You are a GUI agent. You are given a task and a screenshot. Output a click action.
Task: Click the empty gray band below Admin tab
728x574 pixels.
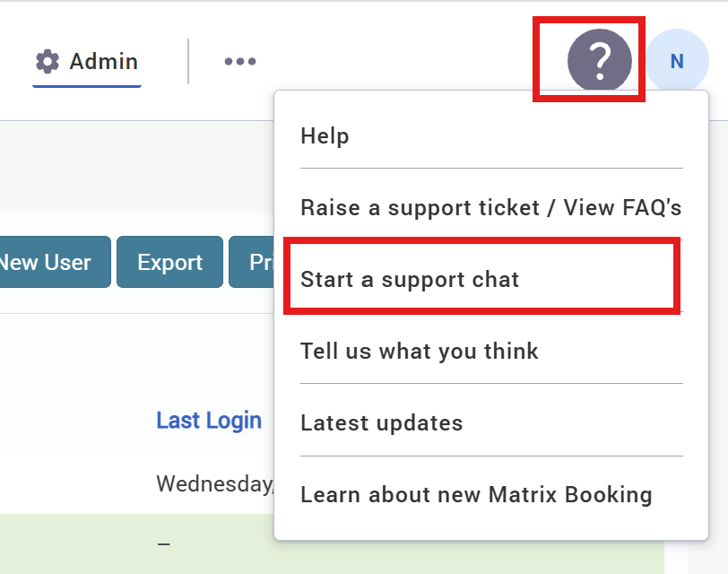tap(134, 166)
